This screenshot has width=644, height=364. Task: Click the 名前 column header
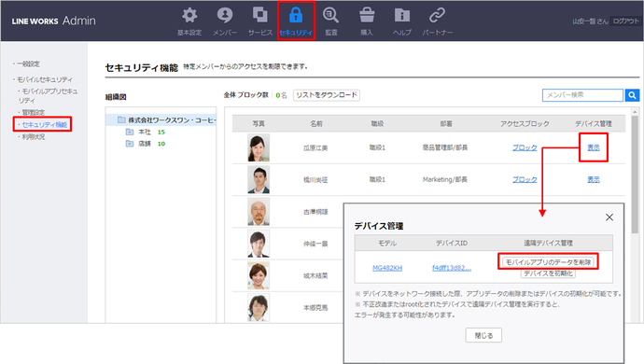click(316, 123)
